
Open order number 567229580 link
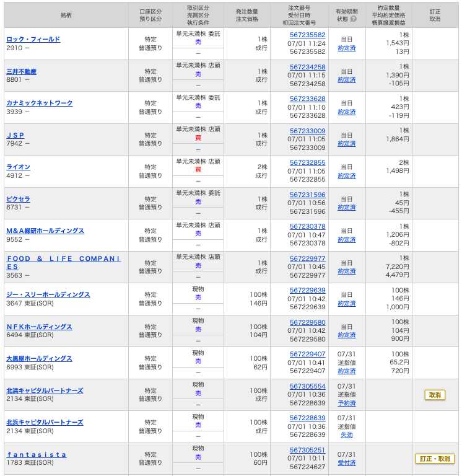pos(307,322)
